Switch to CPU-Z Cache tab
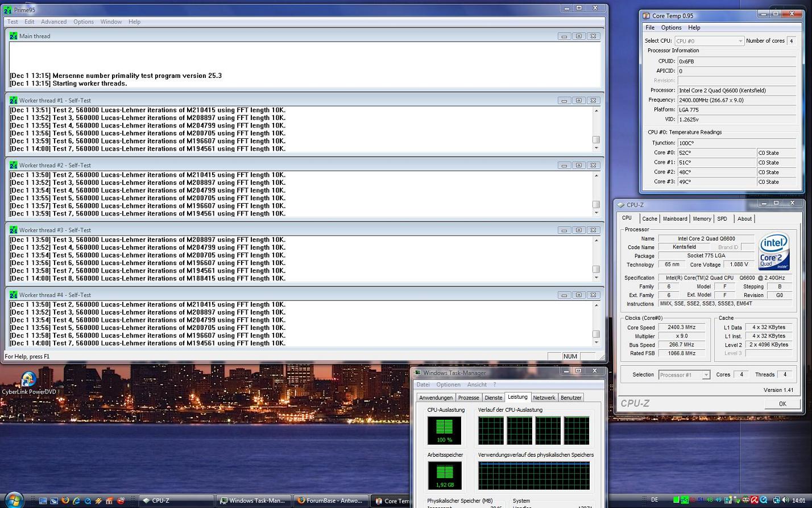Screen dimensions: 812x508 [x=649, y=219]
